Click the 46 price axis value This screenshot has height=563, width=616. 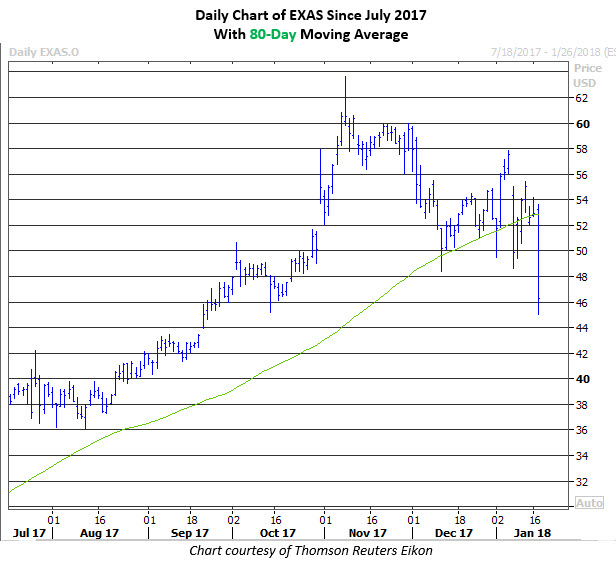point(582,303)
